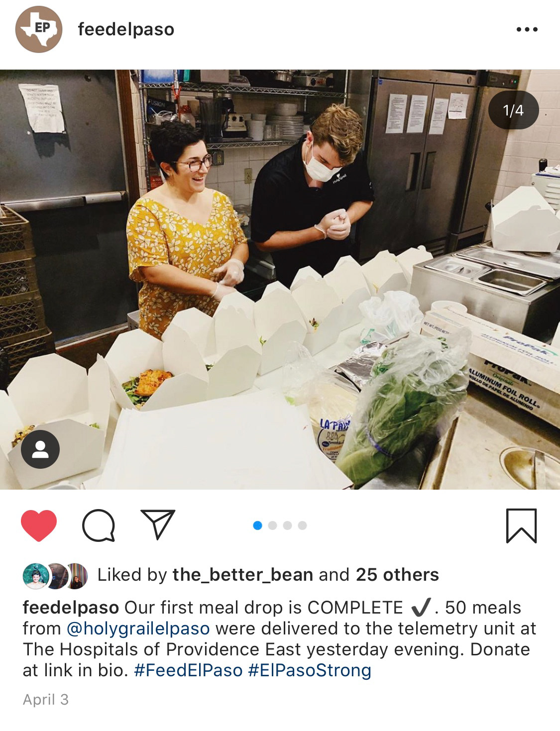The width and height of the screenshot is (560, 731).
Task: Jump to the fourth carousel dot
Action: click(x=302, y=525)
